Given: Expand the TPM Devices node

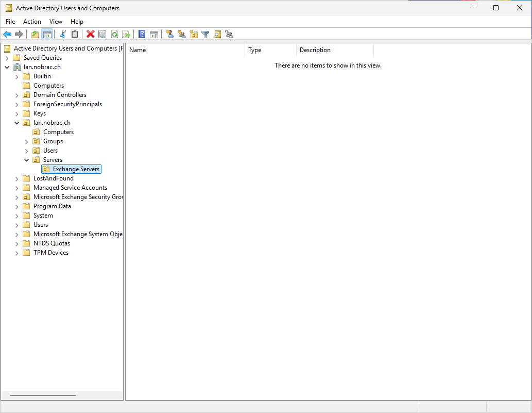Looking at the screenshot, I should click(x=16, y=253).
